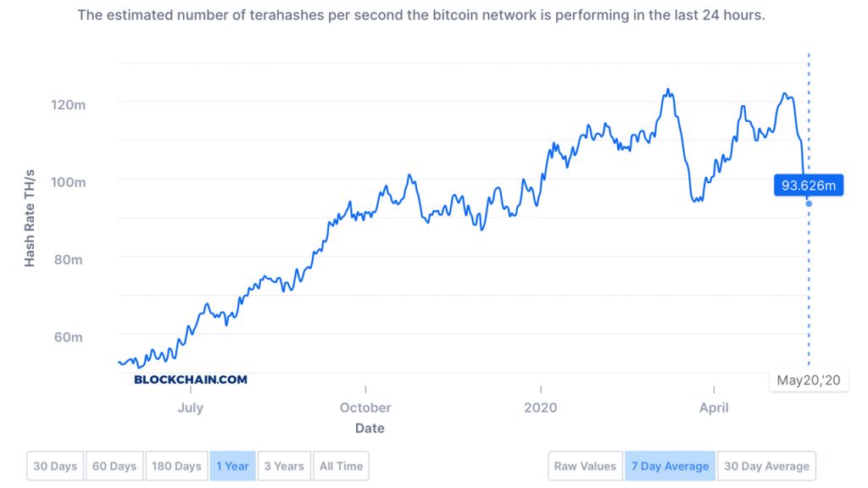
Task: Select the April tick on the x-axis
Action: [x=714, y=408]
